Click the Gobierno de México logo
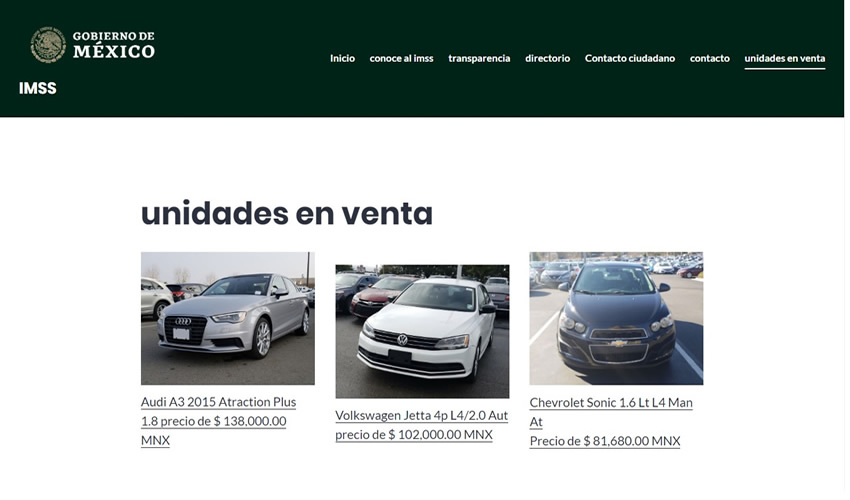 [x=93, y=45]
